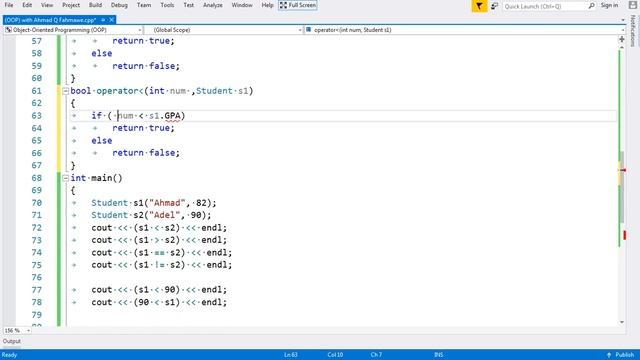Open the Analyze menu

tap(213, 5)
